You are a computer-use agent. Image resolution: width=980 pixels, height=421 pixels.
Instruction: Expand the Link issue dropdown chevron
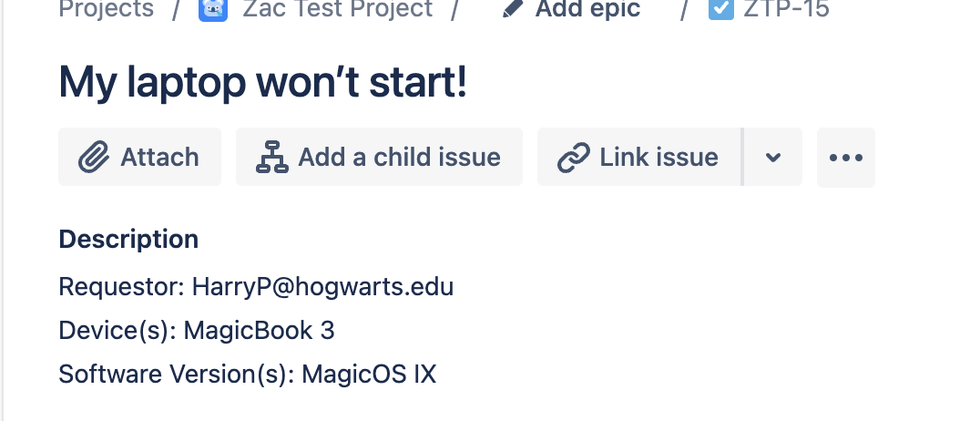point(773,157)
